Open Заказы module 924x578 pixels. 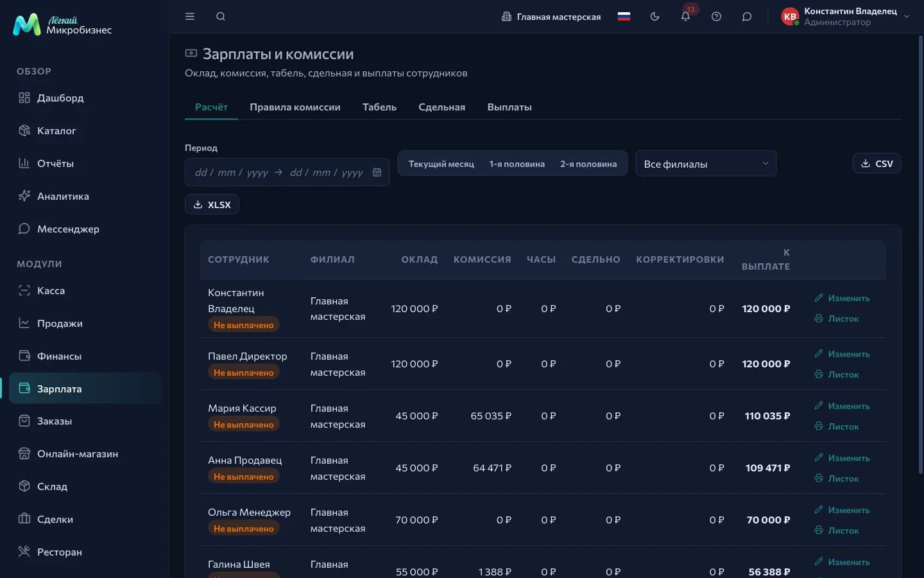pyautogui.click(x=85, y=421)
